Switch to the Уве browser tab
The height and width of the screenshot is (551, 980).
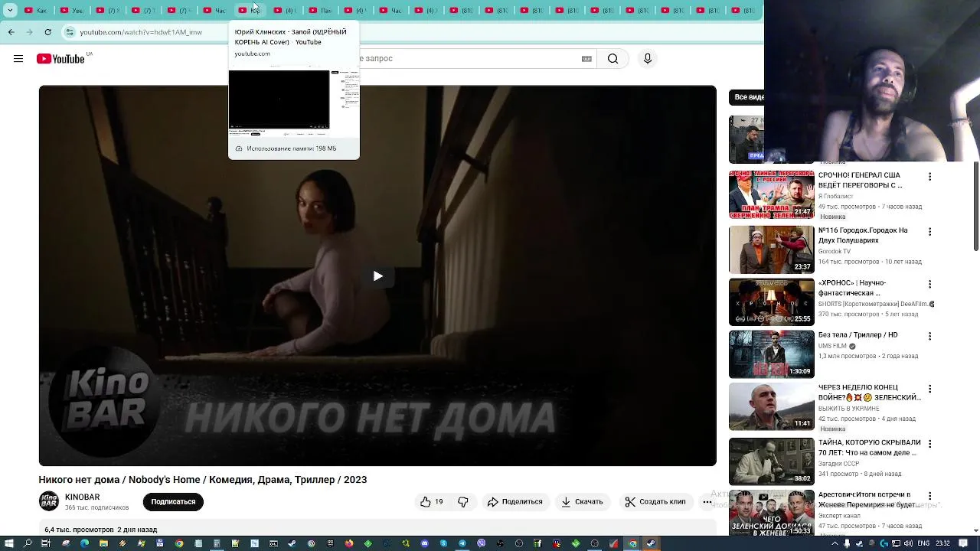coord(71,11)
